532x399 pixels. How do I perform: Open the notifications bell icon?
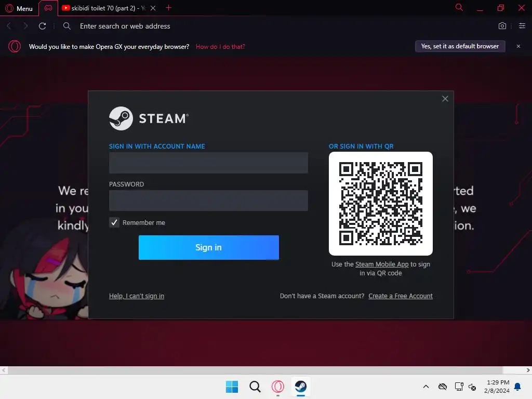coord(518,387)
